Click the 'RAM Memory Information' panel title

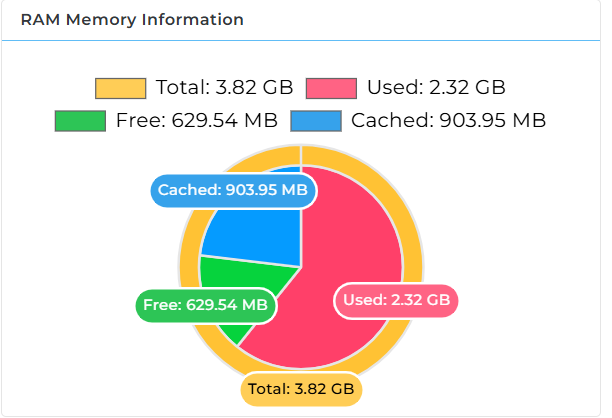click(132, 20)
